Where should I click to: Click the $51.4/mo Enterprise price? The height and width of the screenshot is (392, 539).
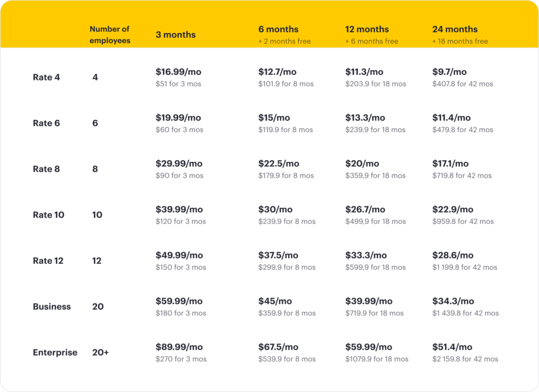(x=452, y=347)
